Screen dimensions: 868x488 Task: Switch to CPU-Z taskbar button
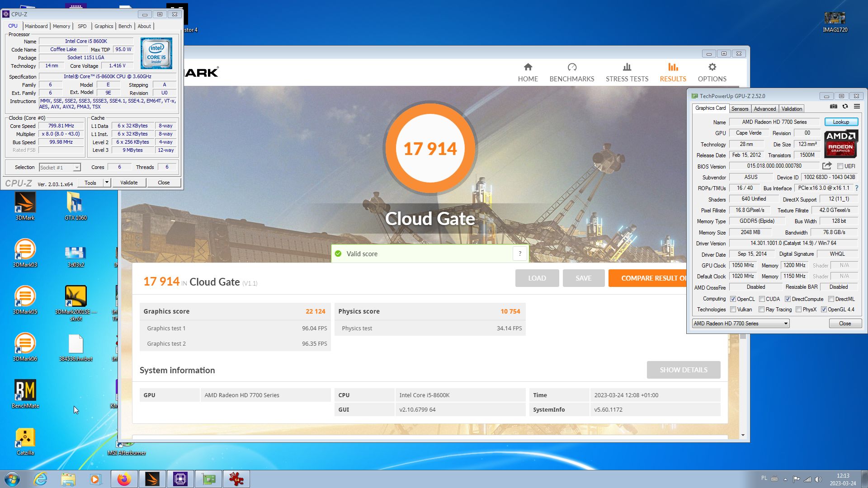(180, 479)
